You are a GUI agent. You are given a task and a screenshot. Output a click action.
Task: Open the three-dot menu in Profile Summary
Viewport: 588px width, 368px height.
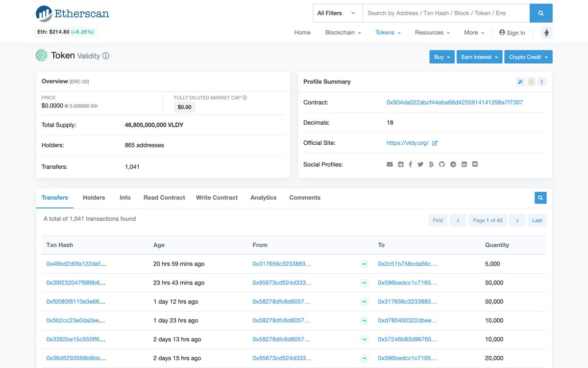tap(542, 82)
